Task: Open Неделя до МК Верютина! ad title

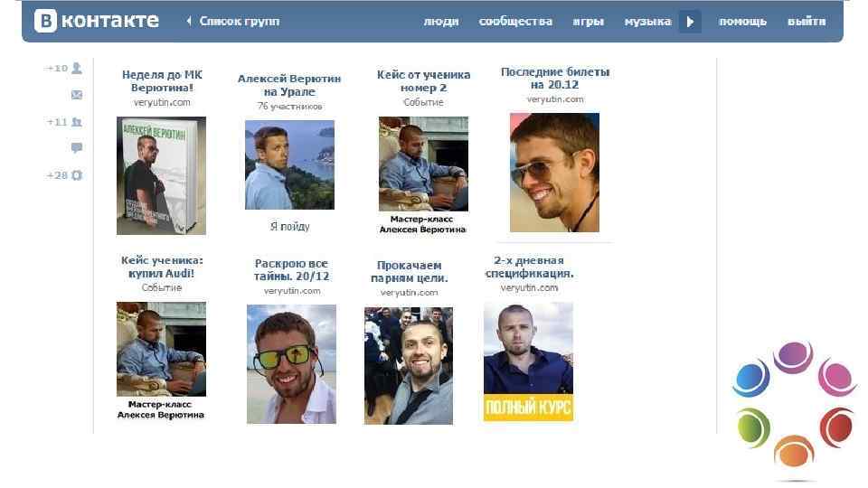Action: [x=162, y=80]
